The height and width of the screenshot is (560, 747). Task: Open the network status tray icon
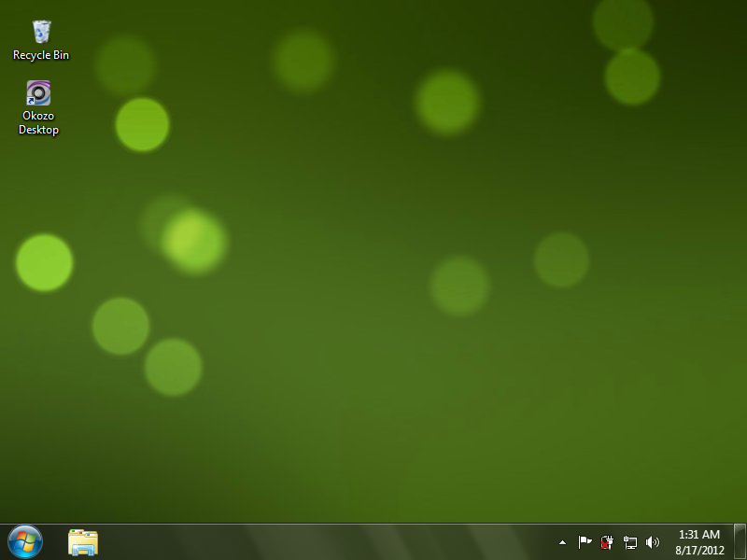(x=629, y=542)
